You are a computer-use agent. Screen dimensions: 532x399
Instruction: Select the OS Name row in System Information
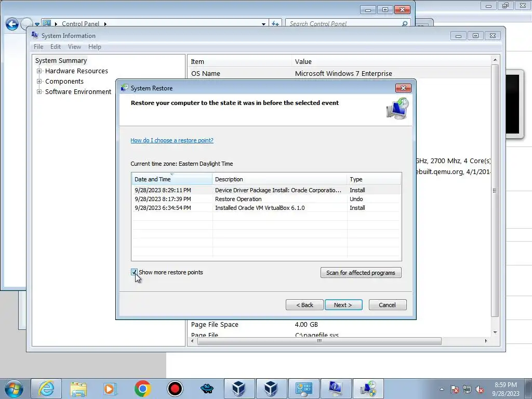pyautogui.click(x=339, y=73)
